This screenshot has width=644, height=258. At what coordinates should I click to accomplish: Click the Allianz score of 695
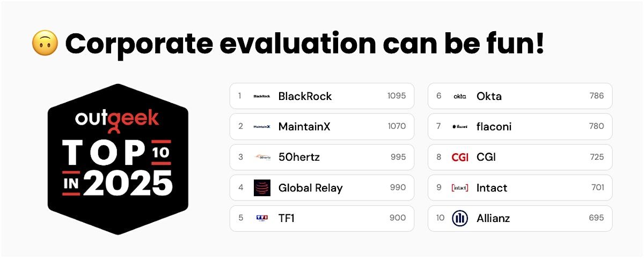click(x=596, y=218)
